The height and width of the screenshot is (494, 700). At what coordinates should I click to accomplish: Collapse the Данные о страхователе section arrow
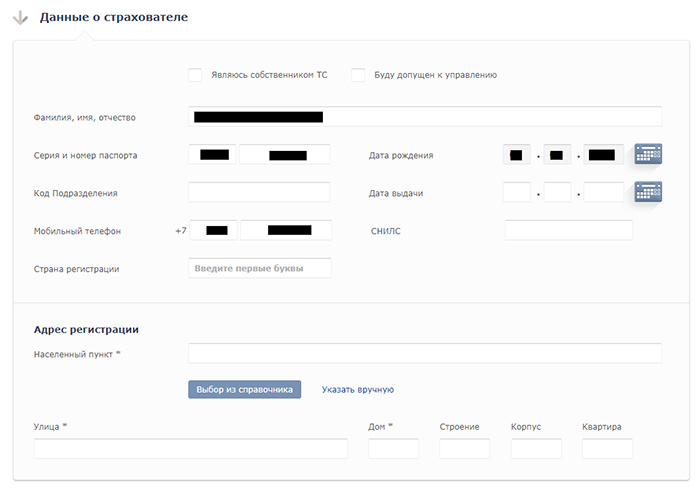point(20,18)
